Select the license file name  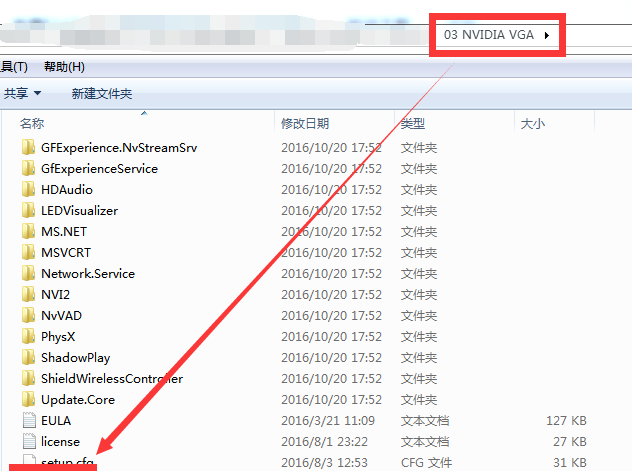[60, 442]
